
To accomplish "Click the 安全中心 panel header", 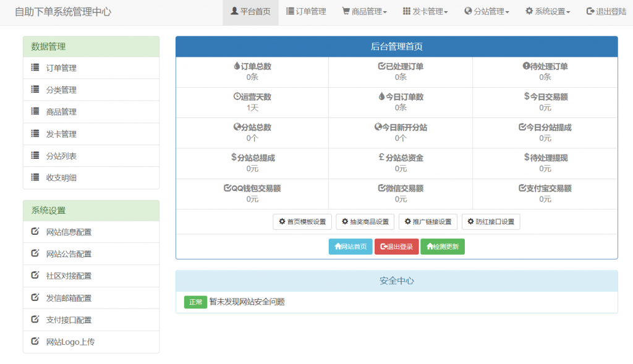I will (x=396, y=281).
